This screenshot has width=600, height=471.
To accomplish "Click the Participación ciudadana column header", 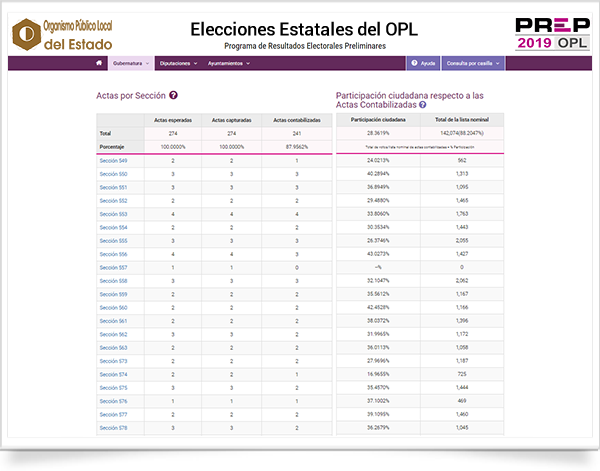I will 378,120.
